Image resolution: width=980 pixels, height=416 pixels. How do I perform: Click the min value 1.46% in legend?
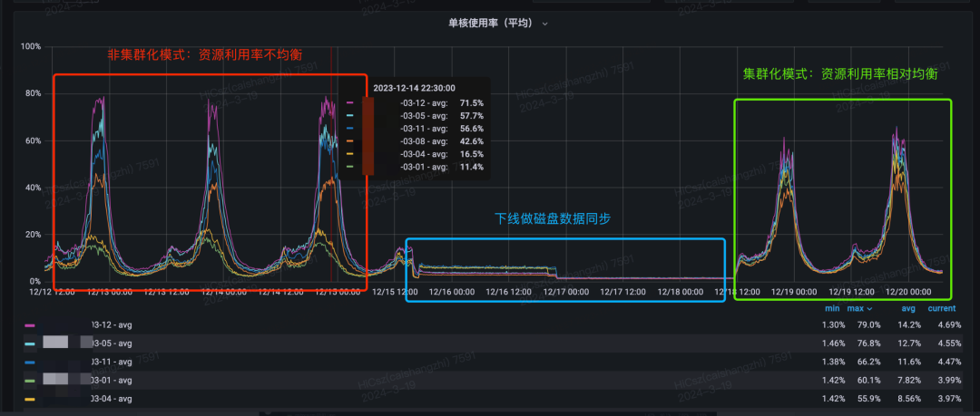(x=834, y=343)
